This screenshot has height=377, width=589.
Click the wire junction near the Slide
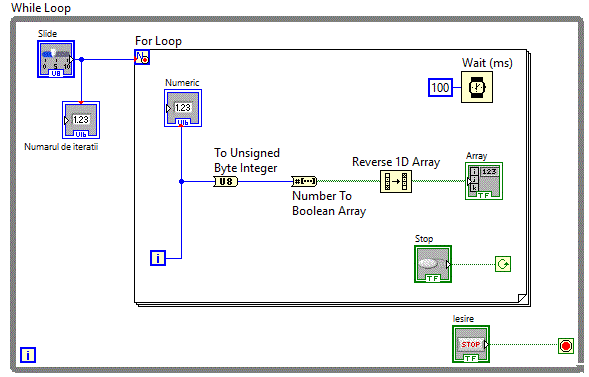81,59
